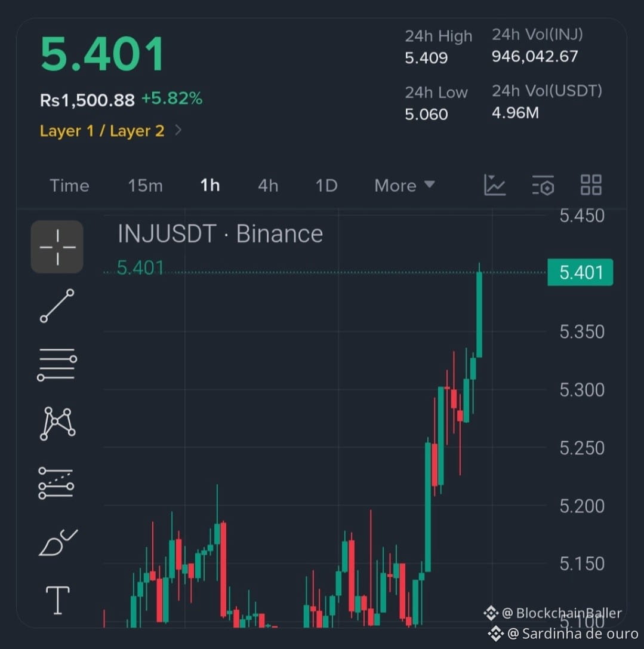Select the trend line drawing tool
This screenshot has height=649, width=644.
[x=57, y=306]
